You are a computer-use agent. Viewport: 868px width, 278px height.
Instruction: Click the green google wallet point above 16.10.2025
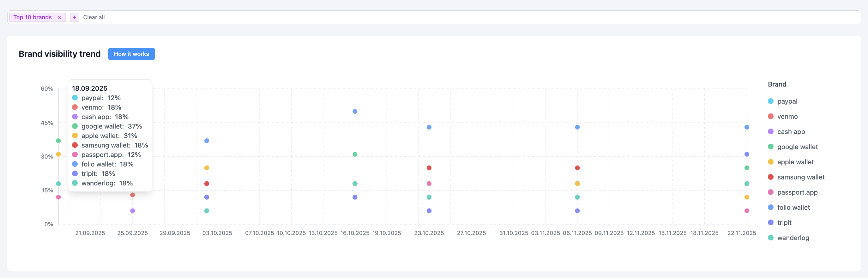click(x=355, y=154)
